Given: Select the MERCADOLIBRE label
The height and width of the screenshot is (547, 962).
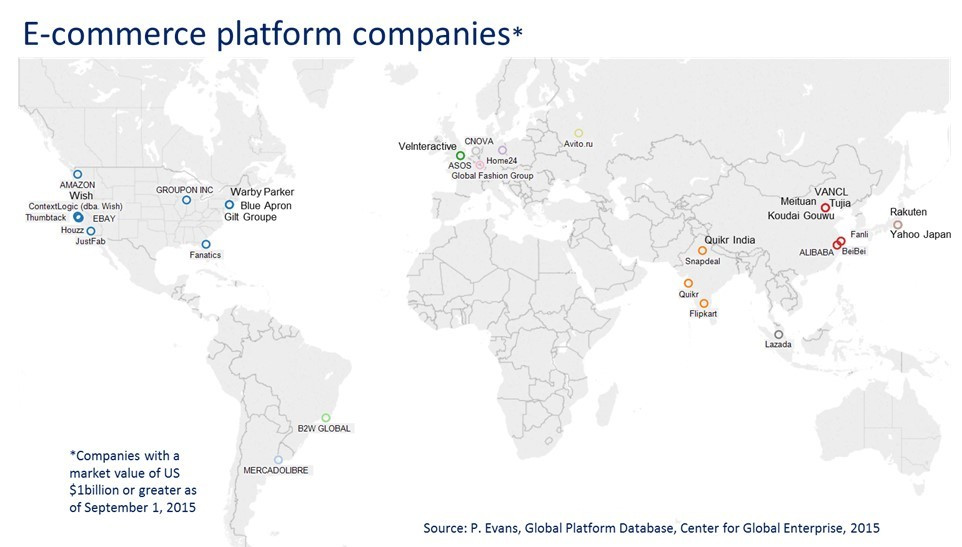Looking at the screenshot, I should 275,470.
